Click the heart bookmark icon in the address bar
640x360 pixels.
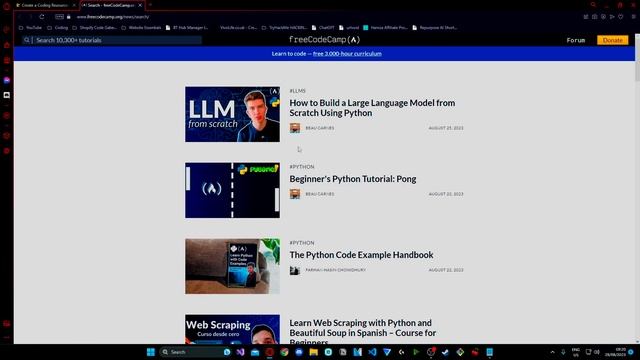pyautogui.click(x=621, y=17)
